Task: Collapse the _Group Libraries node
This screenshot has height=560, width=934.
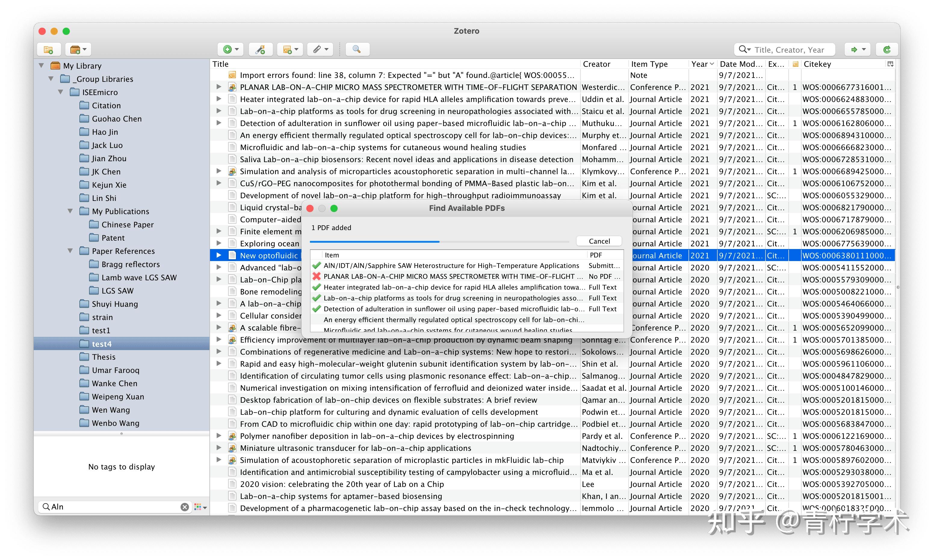Action: [x=51, y=79]
